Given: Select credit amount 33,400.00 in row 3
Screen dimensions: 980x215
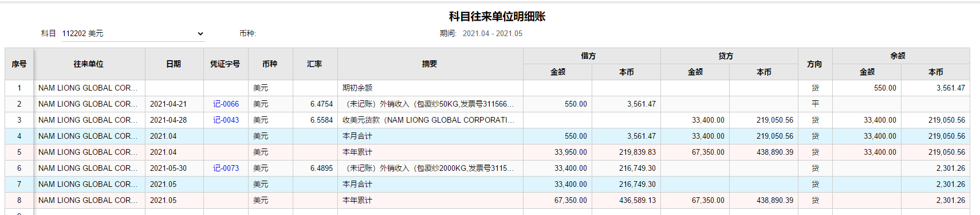Looking at the screenshot, I should [x=695, y=120].
